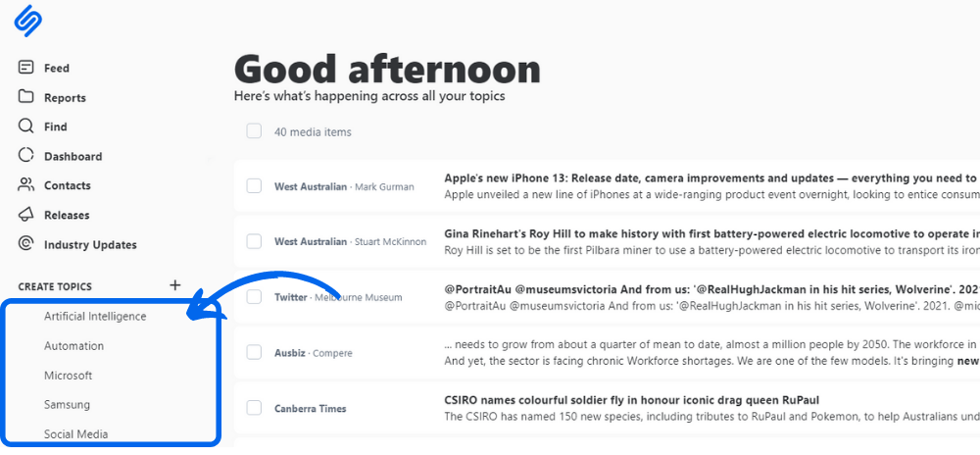Open the Microsoft topic

[69, 376]
